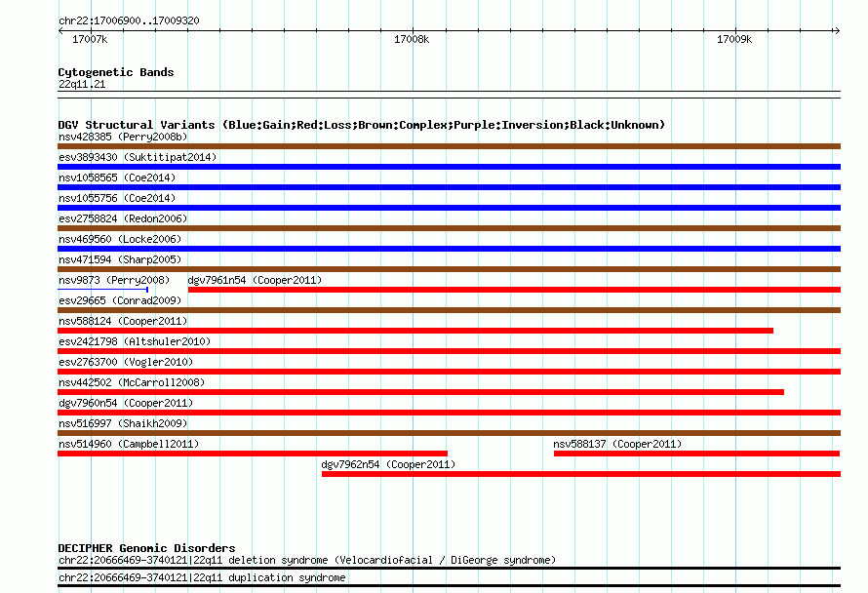Click the esv2758824 (Redon2006) label
The height and width of the screenshot is (593, 868).
[x=123, y=218]
